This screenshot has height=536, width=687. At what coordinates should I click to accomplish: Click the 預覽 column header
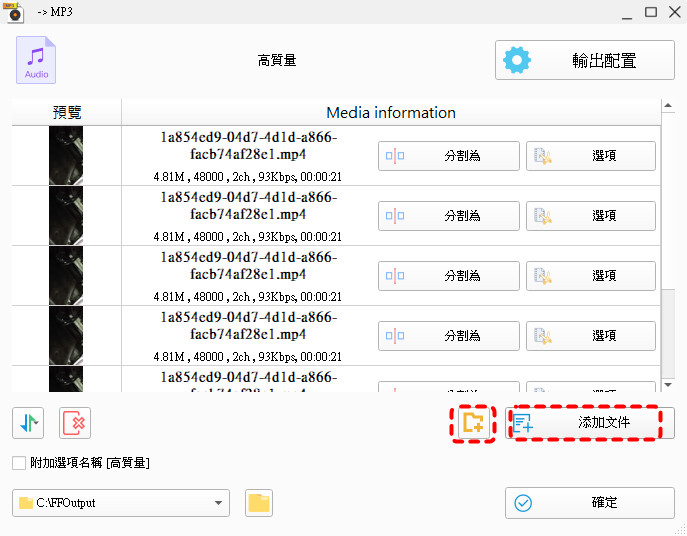(67, 113)
